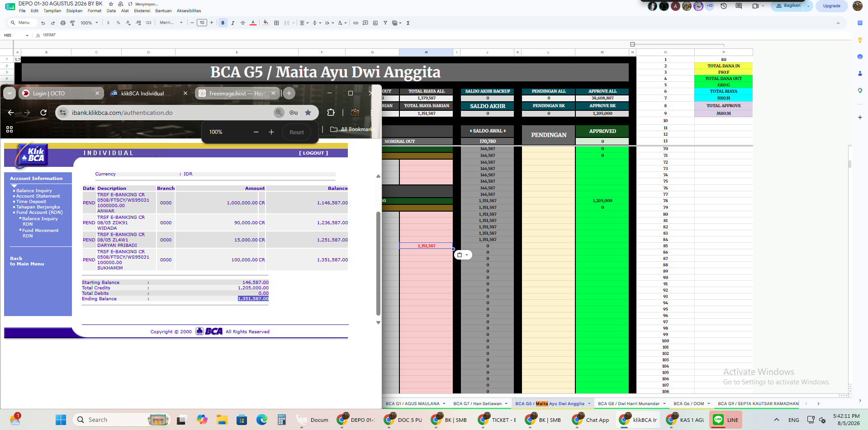This screenshot has height=430, width=868.
Task: Click Back to Main Menu link
Action: coord(27,261)
